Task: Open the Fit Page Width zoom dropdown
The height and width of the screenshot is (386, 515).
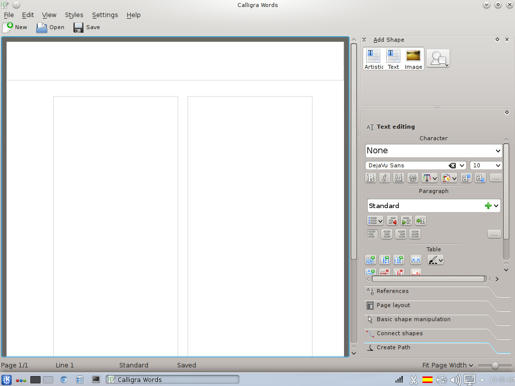Action: point(448,365)
